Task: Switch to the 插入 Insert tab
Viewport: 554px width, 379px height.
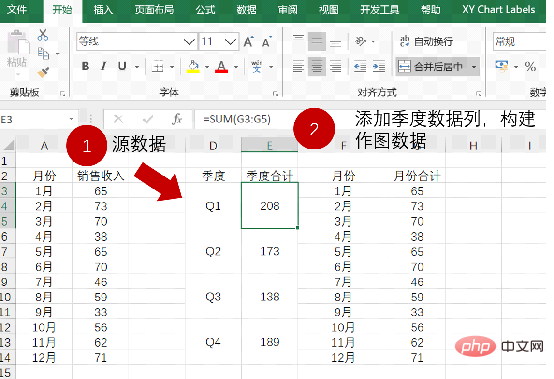Action: point(103,10)
